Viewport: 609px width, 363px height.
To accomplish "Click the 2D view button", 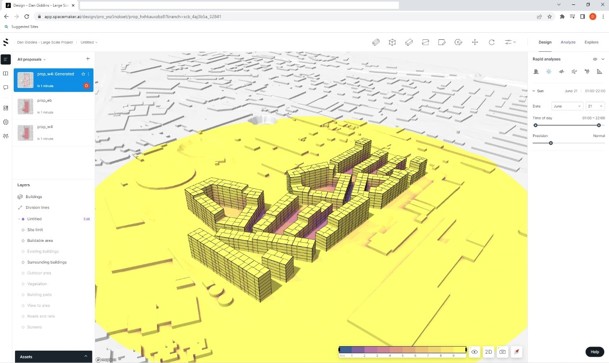I will pos(488,352).
